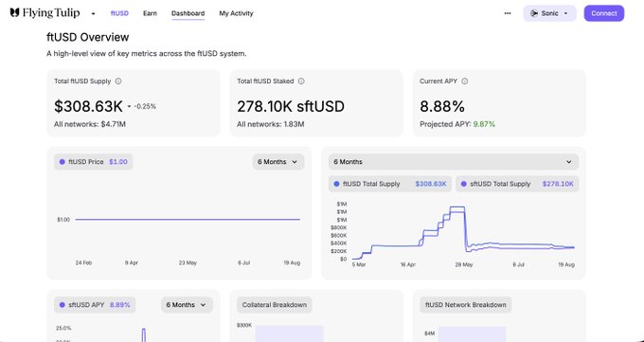Click All networks: 1.83M text
Viewport: 644px width, 342px height.
point(271,124)
